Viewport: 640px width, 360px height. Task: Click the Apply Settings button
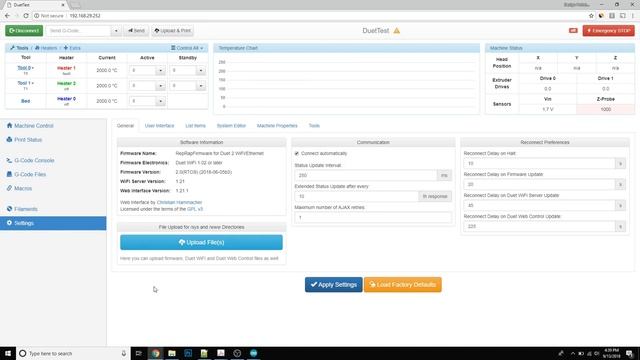333,284
